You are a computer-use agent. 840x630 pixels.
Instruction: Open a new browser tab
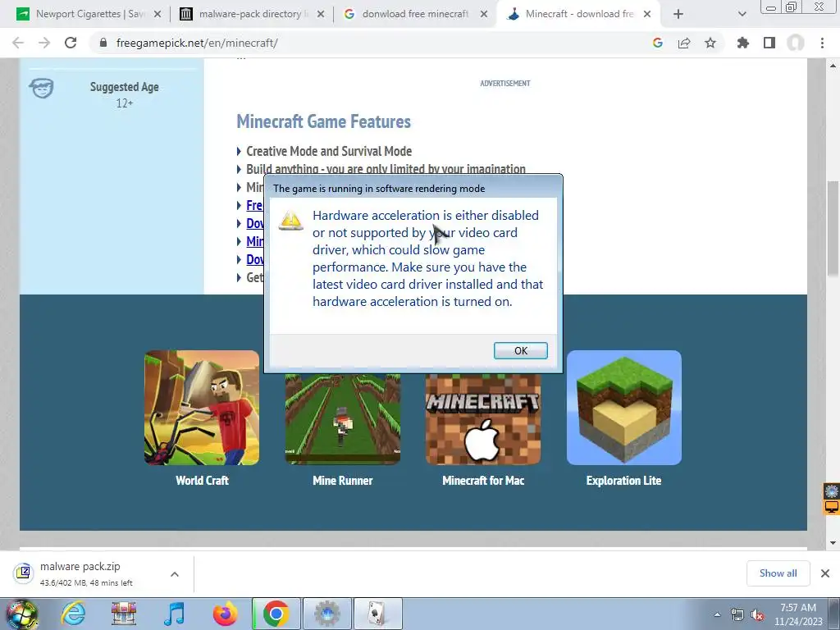point(678,15)
